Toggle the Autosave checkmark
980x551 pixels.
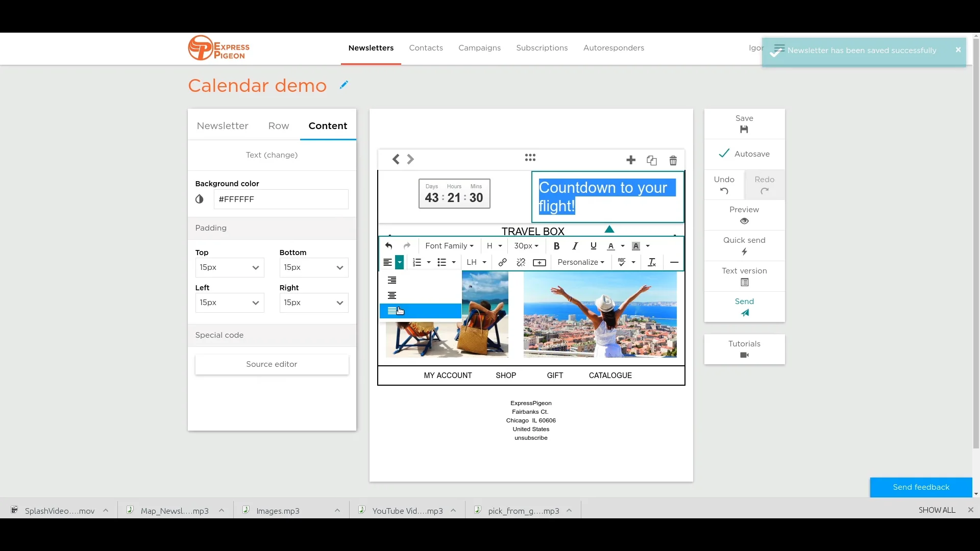click(x=724, y=154)
